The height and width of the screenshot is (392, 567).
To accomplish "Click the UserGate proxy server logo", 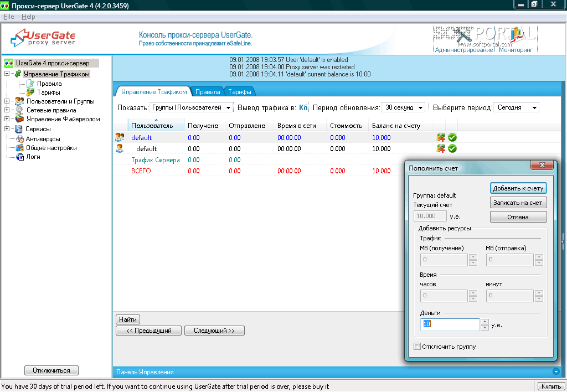I will 43,38.
